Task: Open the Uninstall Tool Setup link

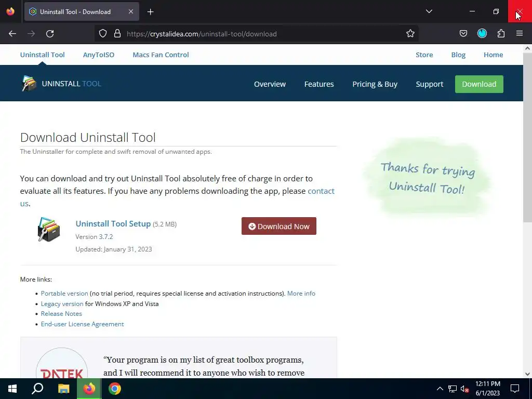Action: (113, 223)
